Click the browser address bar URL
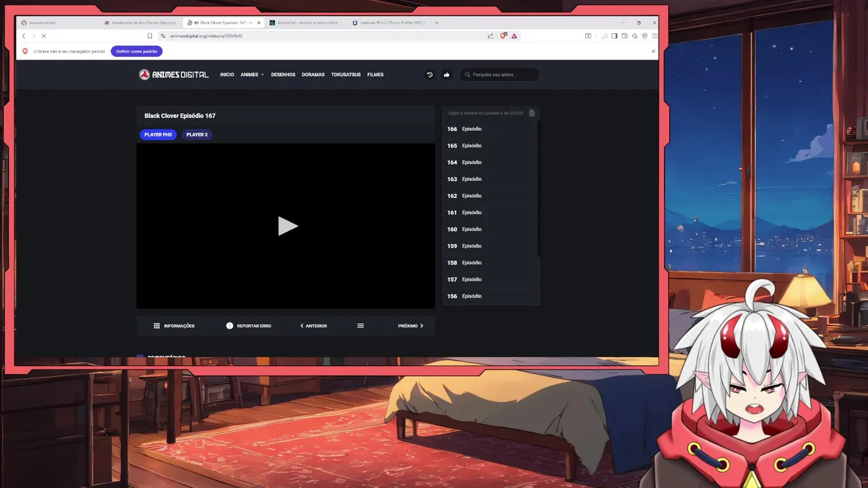The image size is (868, 488). coord(206,36)
